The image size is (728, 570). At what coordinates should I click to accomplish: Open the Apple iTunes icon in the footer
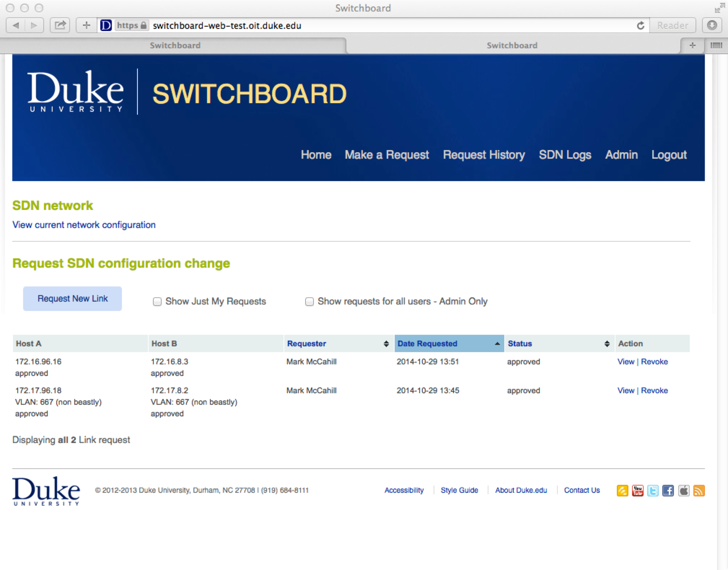coord(684,491)
